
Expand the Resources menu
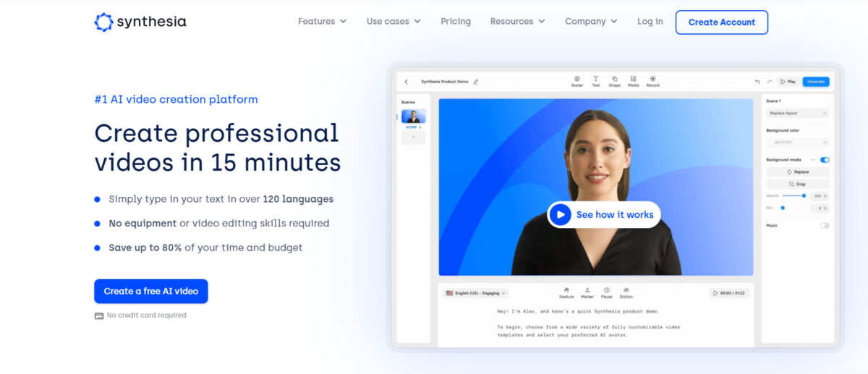(517, 22)
